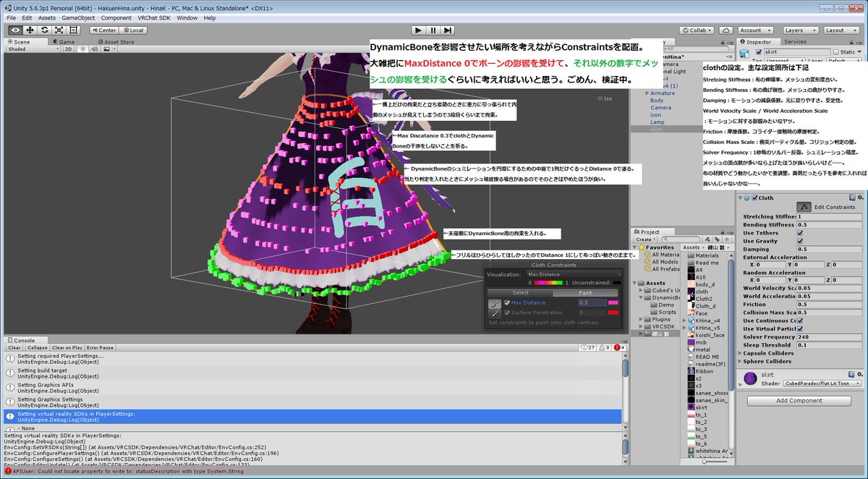Toggle warning messages count in Console
This screenshot has height=479, width=868.
603,347
